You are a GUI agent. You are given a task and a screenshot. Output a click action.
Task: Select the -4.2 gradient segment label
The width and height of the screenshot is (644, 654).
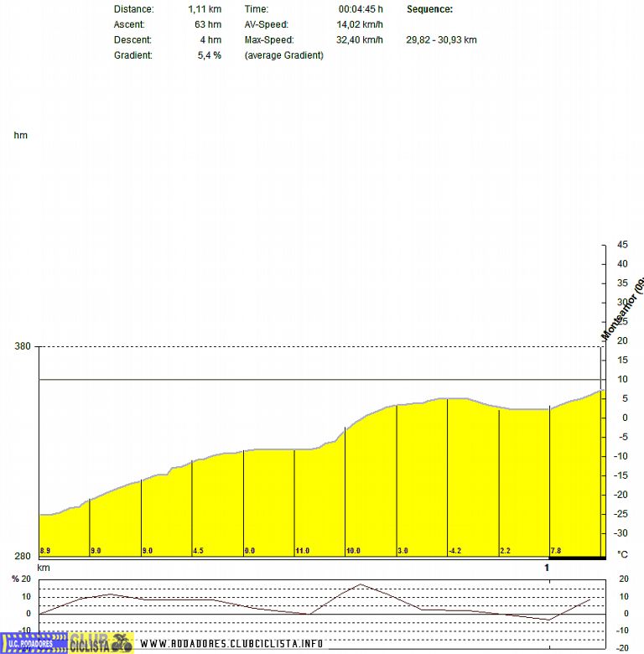tap(455, 551)
